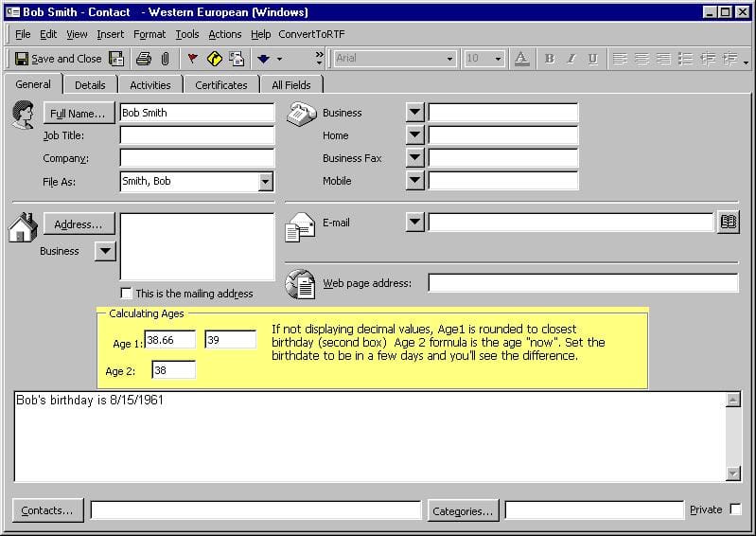Click the Align Left icon
Screen dimensions: 756x536
620,59
